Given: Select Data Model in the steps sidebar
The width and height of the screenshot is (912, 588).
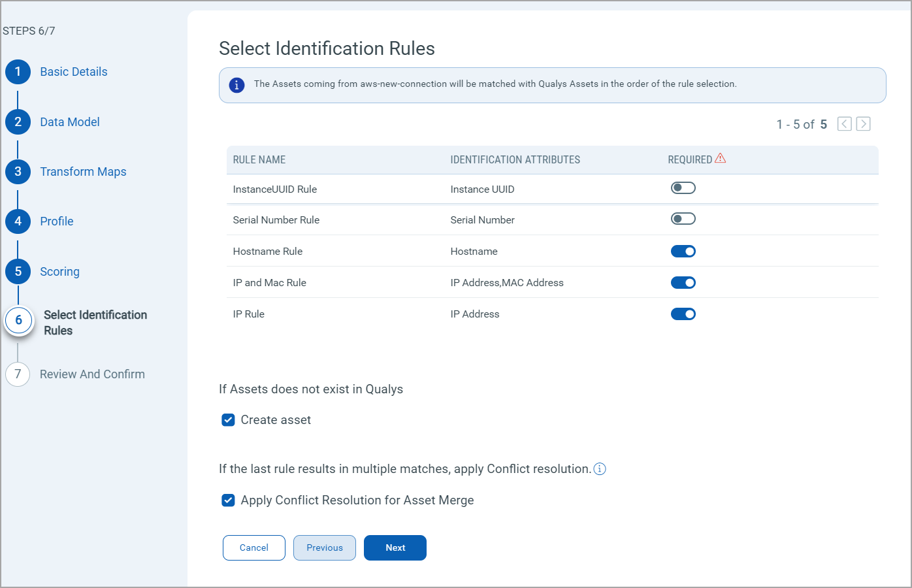Looking at the screenshot, I should click(x=69, y=122).
